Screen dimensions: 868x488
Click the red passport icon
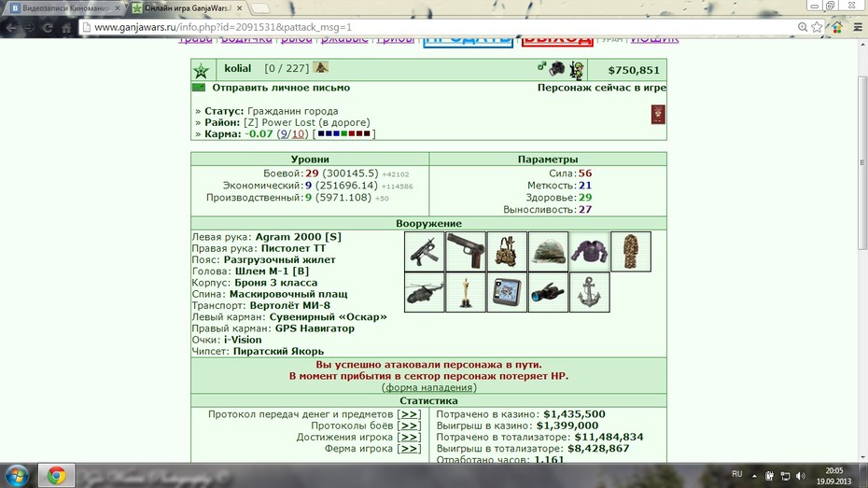(x=658, y=115)
